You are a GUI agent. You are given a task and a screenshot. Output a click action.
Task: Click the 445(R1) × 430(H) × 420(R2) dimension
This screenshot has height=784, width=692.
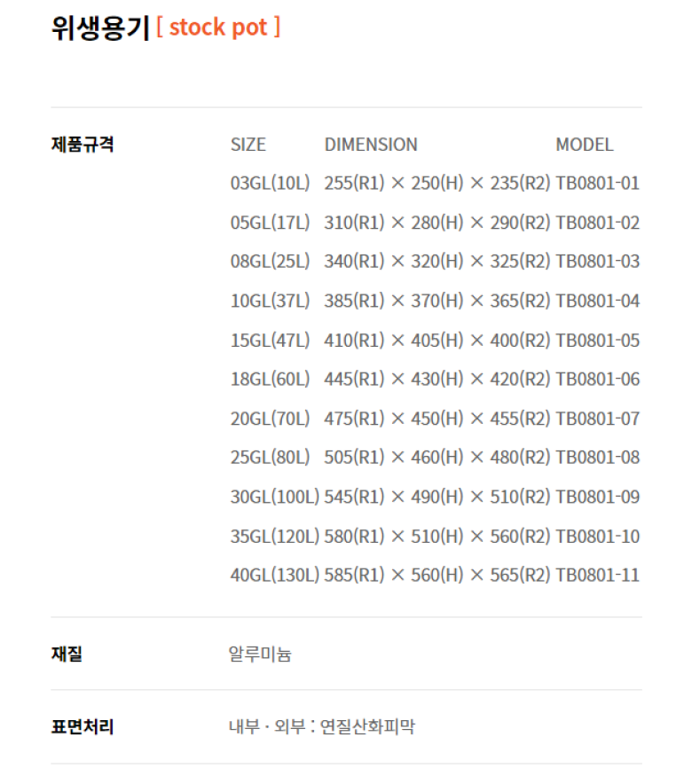(x=437, y=379)
